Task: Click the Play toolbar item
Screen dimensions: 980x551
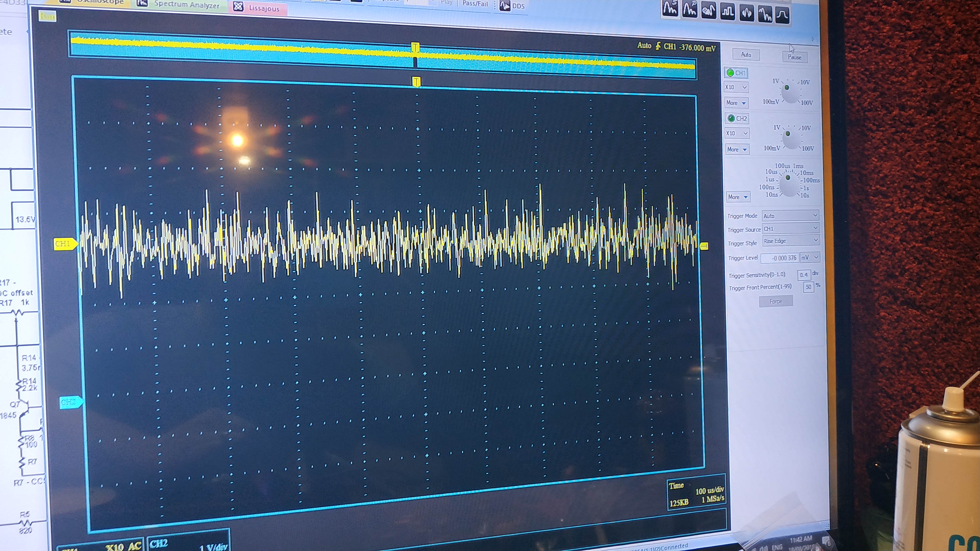Action: pyautogui.click(x=446, y=3)
